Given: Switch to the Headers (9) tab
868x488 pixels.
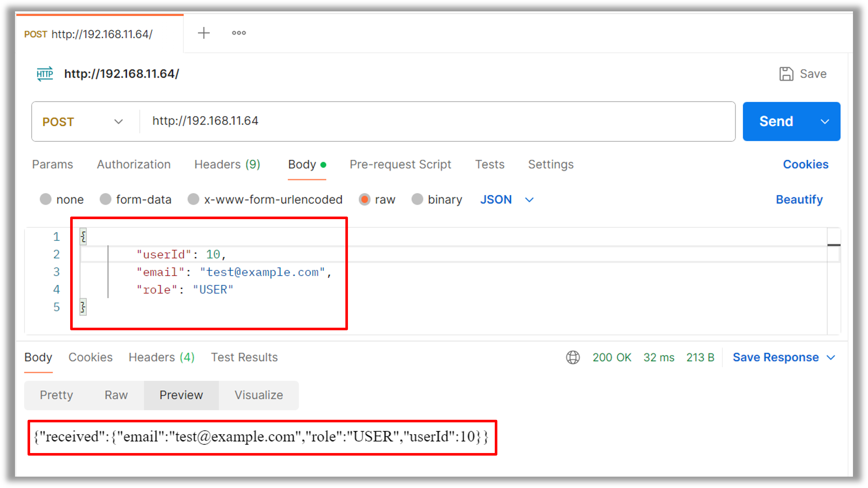Looking at the screenshot, I should point(227,164).
